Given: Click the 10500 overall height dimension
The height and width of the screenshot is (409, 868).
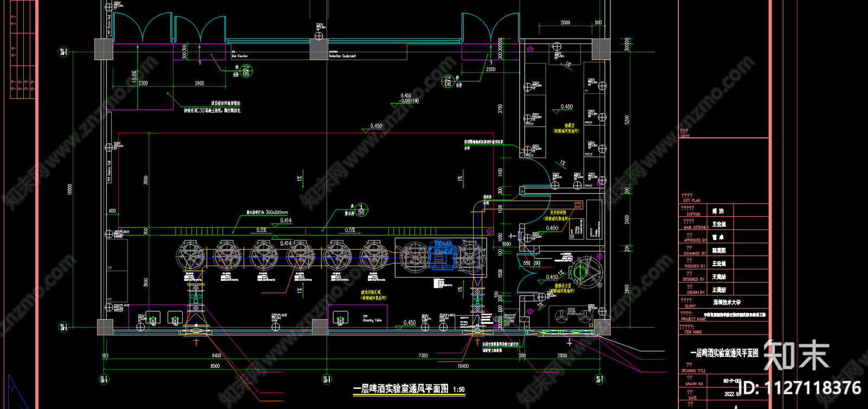Looking at the screenshot, I should (69, 189).
